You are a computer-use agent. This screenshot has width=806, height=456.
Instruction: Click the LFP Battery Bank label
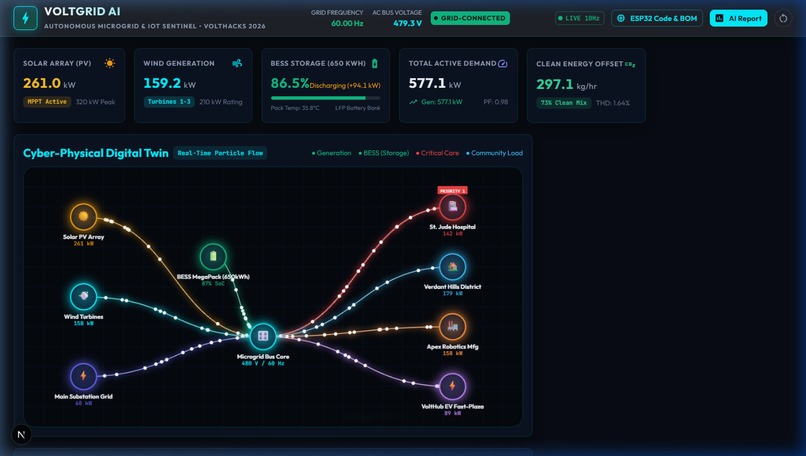click(x=358, y=108)
